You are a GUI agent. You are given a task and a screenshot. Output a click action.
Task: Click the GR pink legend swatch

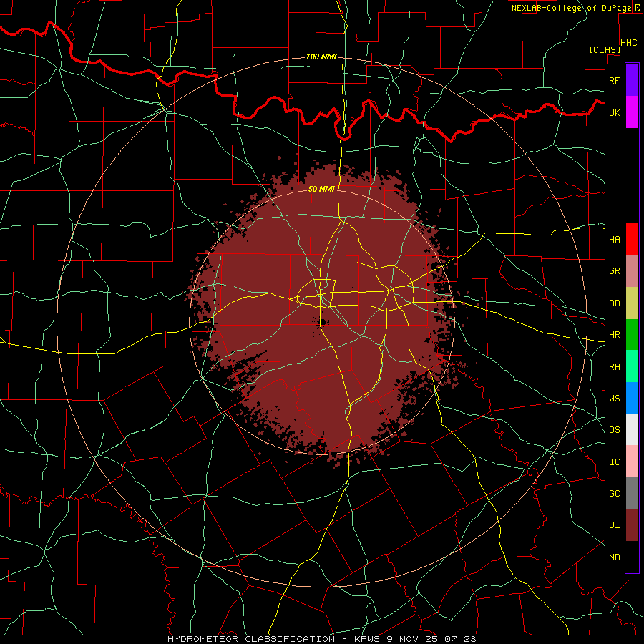pyautogui.click(x=632, y=271)
